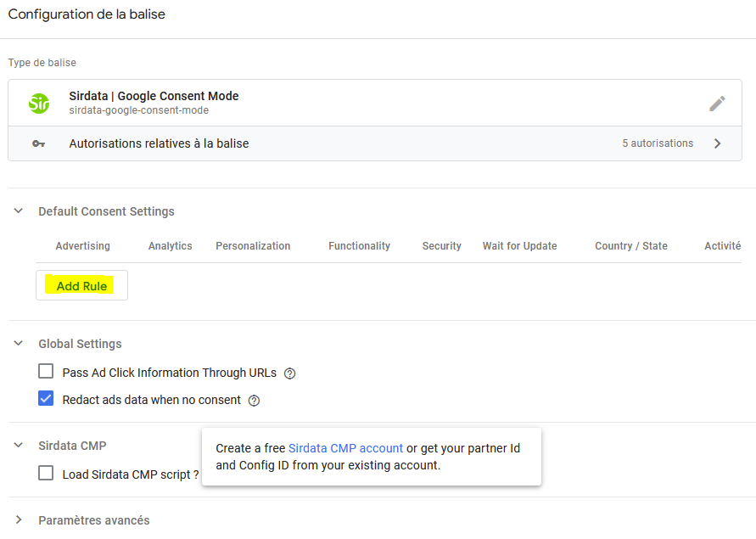The height and width of the screenshot is (539, 756).
Task: Enable Load Sirdata CMP script checkbox
Action: coord(46,474)
